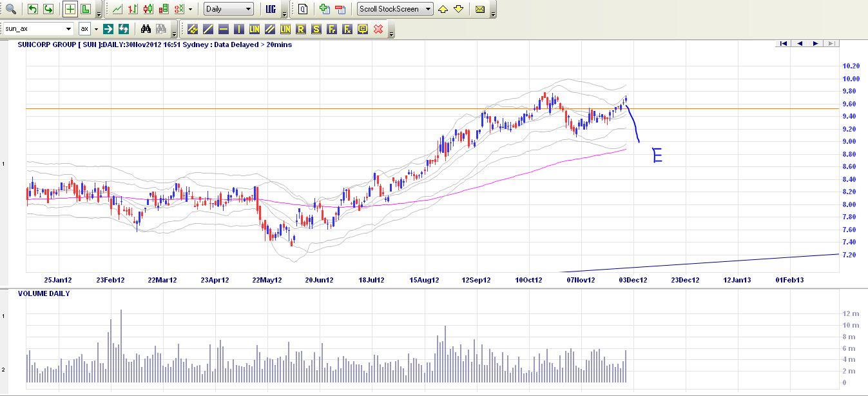Viewport: 868px width, 396px height.
Task: Step chart forward with right arrow
Action: coord(815,44)
